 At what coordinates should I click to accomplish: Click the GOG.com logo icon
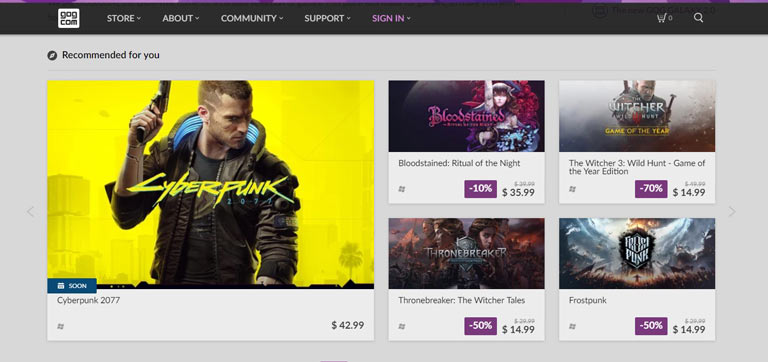[x=69, y=19]
